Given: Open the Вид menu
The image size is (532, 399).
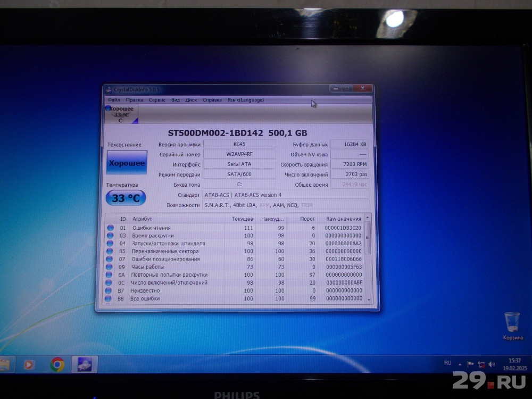Looking at the screenshot, I should tap(176, 100).
